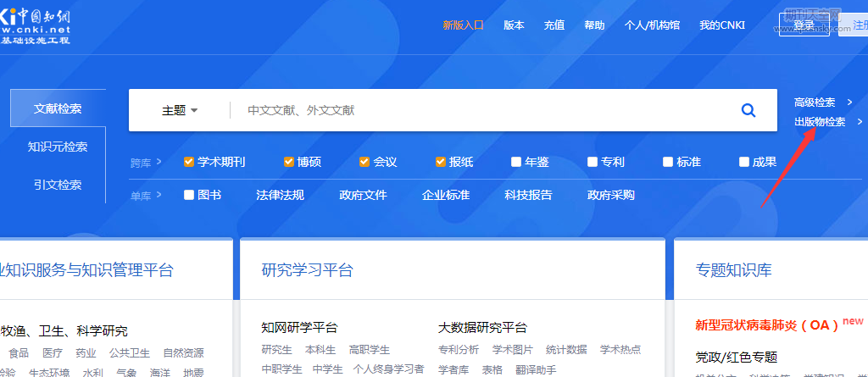868x377 pixels.
Task: Click the chevron next to 高级检索
Action: (x=860, y=103)
